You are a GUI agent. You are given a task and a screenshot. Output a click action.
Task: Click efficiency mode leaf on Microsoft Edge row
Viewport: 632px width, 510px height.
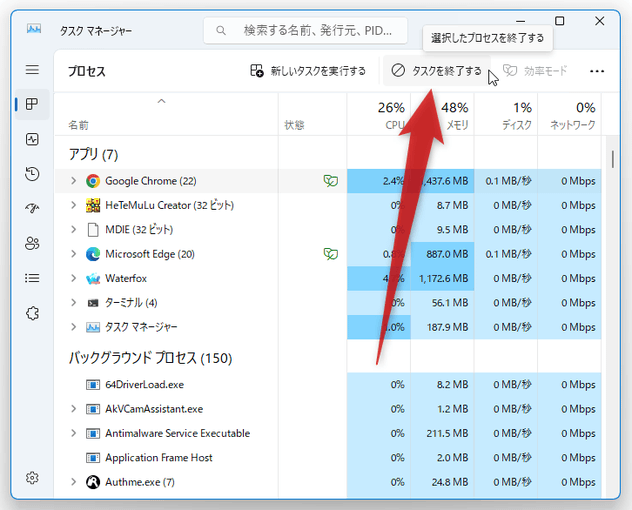pyautogui.click(x=331, y=254)
